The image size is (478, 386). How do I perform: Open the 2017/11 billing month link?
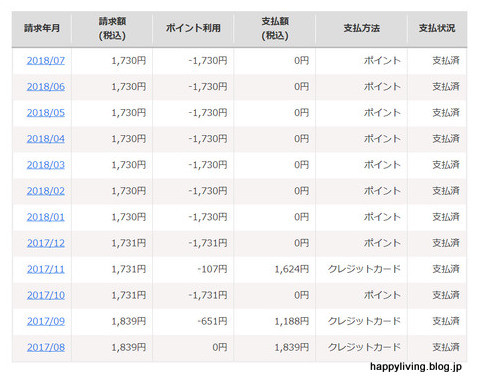[x=46, y=269]
